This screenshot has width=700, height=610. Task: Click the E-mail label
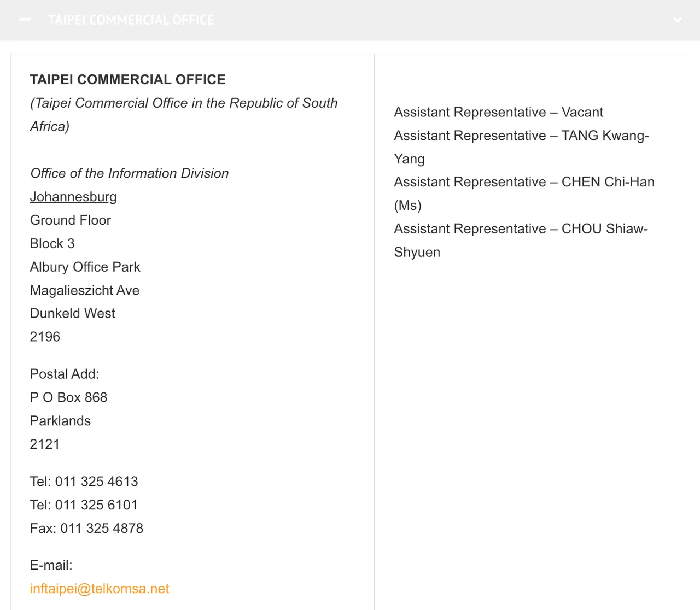51,565
